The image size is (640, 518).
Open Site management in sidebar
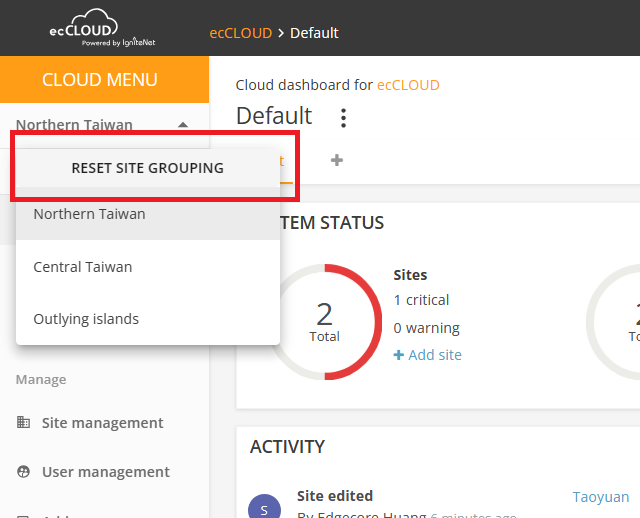(x=102, y=423)
